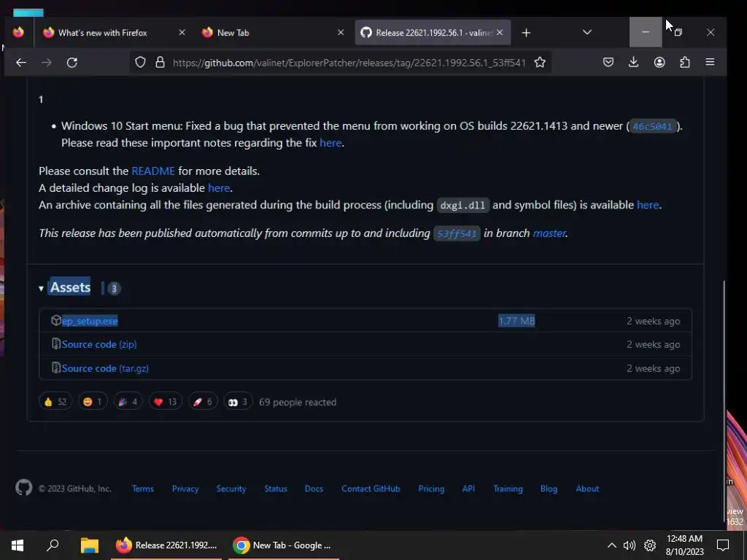Open Security footer link
The height and width of the screenshot is (560, 747).
[x=231, y=489]
